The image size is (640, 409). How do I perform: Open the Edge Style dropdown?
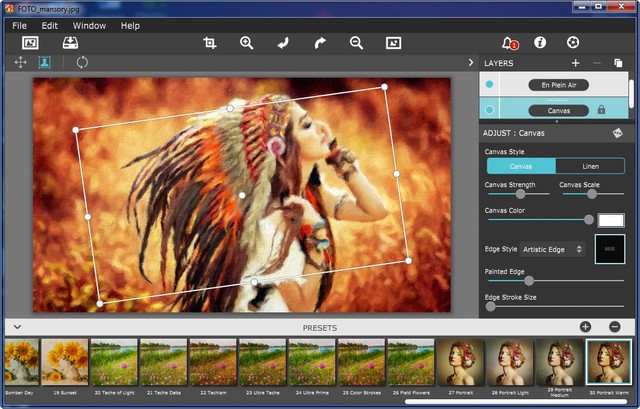coord(553,249)
